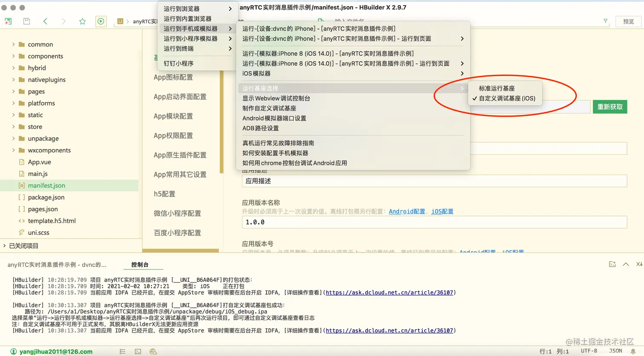The width and height of the screenshot is (644, 356).
Task: Click the terminal icon in status bar
Action: (x=138, y=351)
